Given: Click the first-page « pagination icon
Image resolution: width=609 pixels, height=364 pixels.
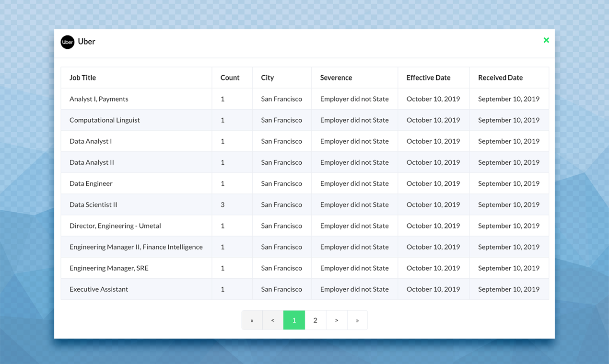Looking at the screenshot, I should 252,320.
